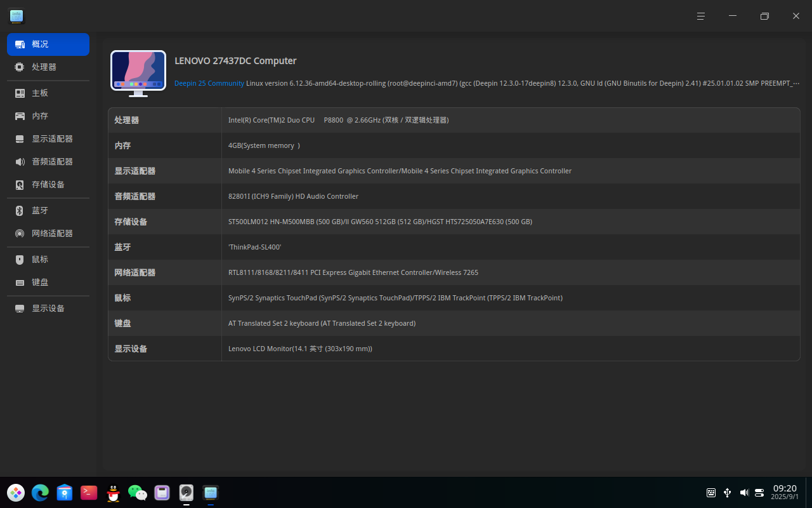Launch Edge browser from taskbar
Screen dimensions: 812x508
(x=40, y=492)
